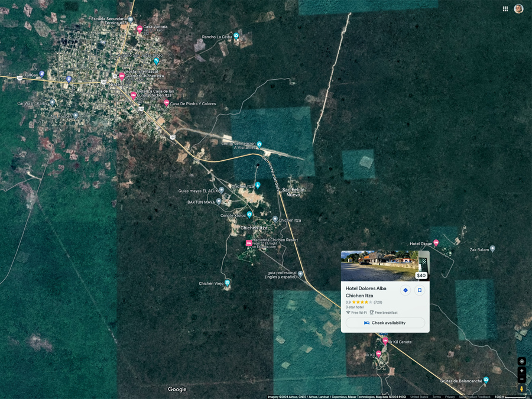Screen dimensions: 532x399
Task: Open the Hotel Dolores Alba Chichen Itza title
Action: click(x=366, y=292)
